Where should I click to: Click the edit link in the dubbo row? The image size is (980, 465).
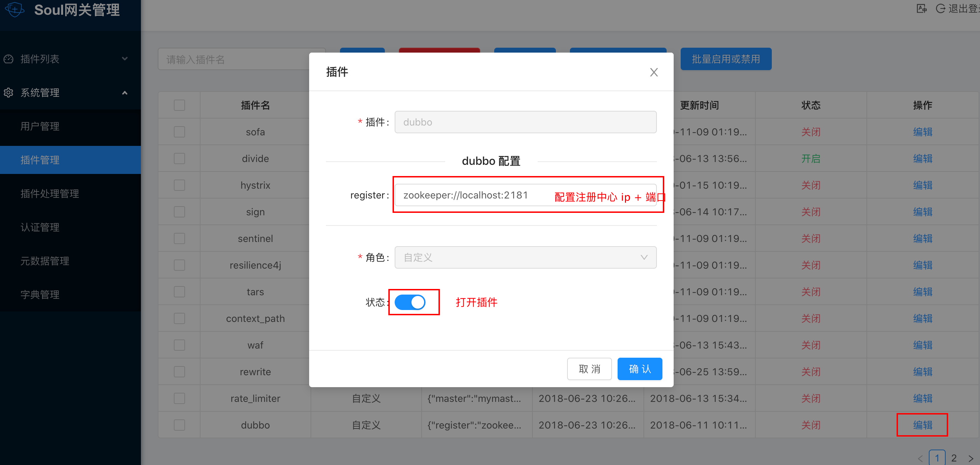point(922,425)
